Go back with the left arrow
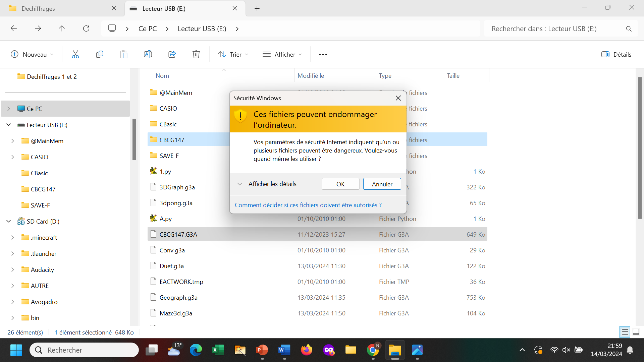This screenshot has width=644, height=362. [x=14, y=28]
